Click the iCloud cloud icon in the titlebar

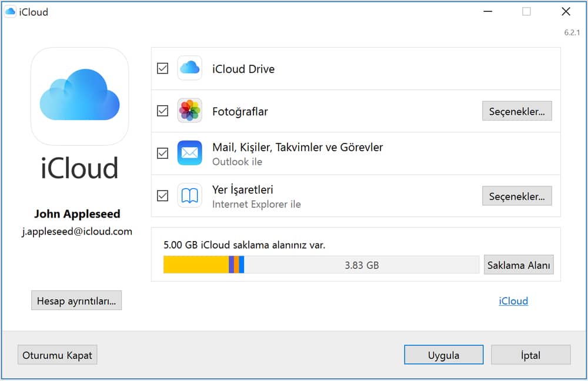(x=9, y=11)
